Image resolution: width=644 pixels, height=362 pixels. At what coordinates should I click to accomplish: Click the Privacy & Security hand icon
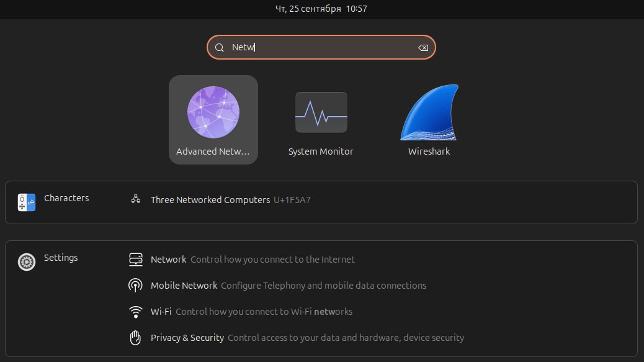click(x=135, y=338)
